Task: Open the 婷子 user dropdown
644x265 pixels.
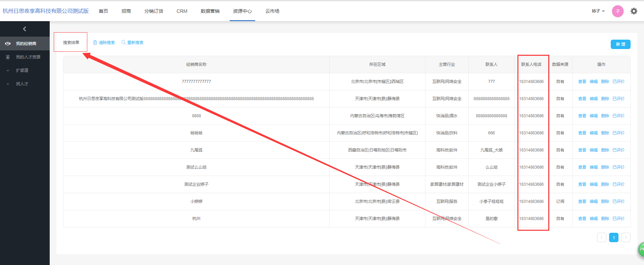Action: tap(598, 11)
